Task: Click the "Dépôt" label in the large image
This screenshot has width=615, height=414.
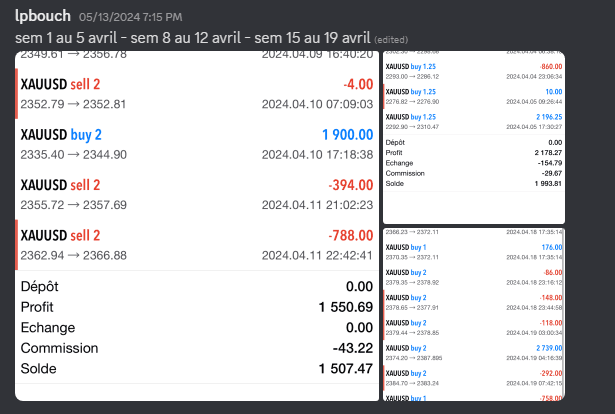Action: tap(39, 287)
